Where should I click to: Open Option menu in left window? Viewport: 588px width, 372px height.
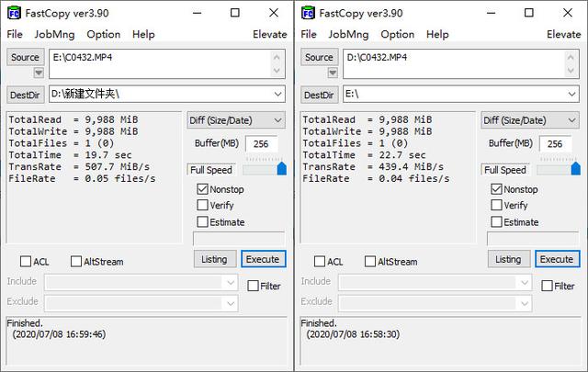point(104,34)
